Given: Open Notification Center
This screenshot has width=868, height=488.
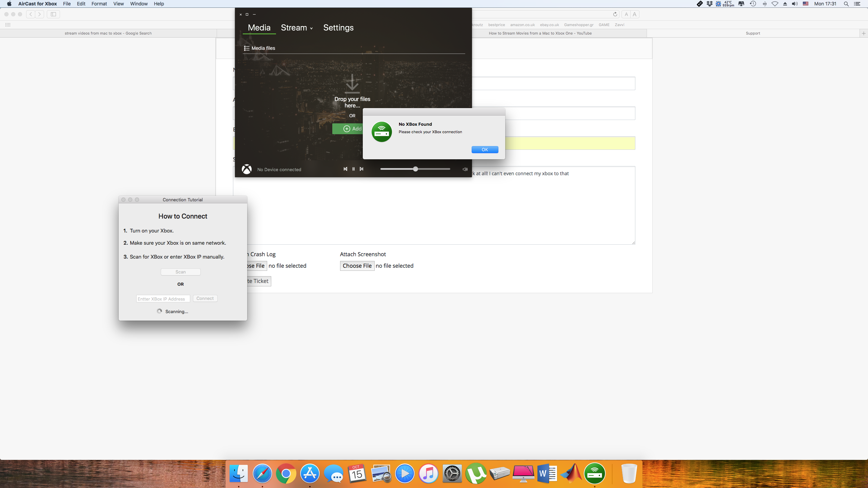Looking at the screenshot, I should (x=857, y=4).
